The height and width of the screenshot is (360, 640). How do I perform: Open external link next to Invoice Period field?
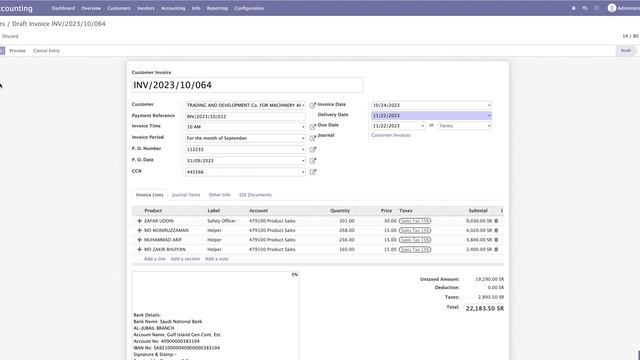(313, 138)
